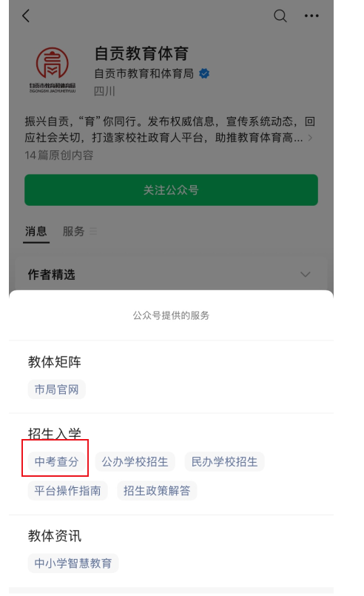364x596 pixels.
Task: Expand the 作者精选 section arrow
Action: [x=306, y=274]
